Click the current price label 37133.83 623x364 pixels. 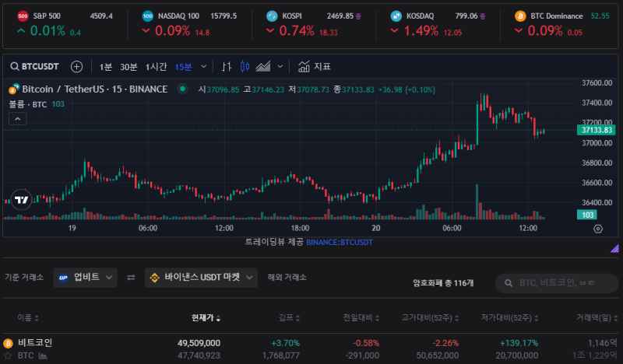(x=597, y=130)
